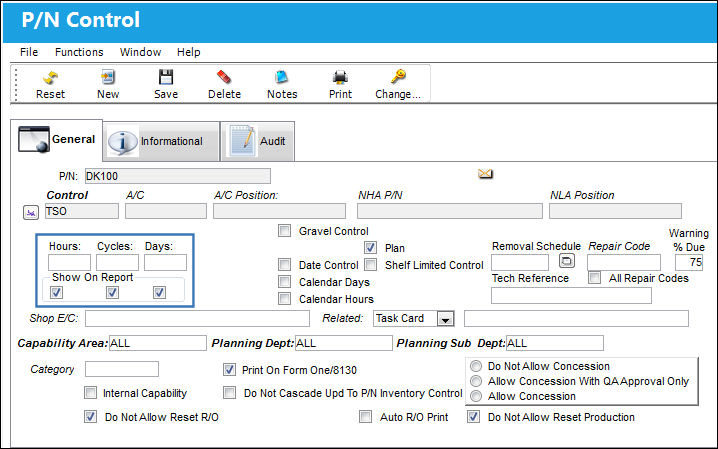
Task: Open the Help menu
Action: coord(189,52)
